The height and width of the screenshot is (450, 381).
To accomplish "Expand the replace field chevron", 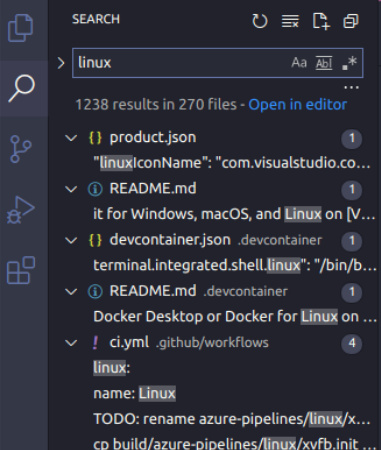I will (61, 63).
